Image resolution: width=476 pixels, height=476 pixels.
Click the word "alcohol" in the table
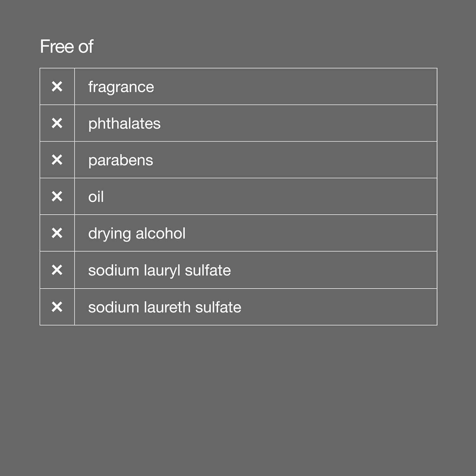pyautogui.click(x=161, y=234)
